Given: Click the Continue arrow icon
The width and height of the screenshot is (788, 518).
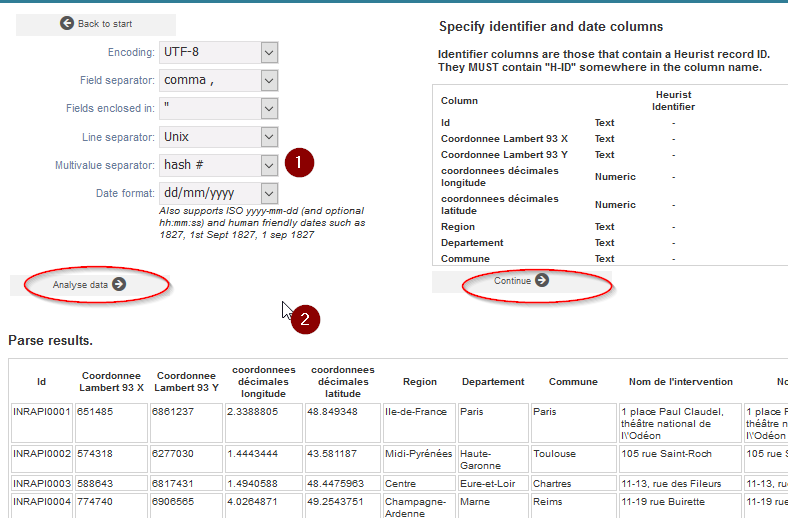Looking at the screenshot, I should click(542, 281).
